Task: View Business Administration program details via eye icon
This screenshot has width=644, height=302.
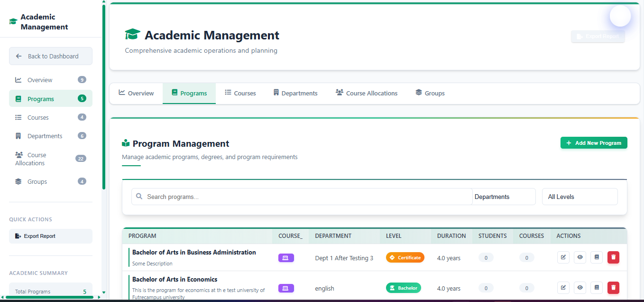Action: (580, 257)
